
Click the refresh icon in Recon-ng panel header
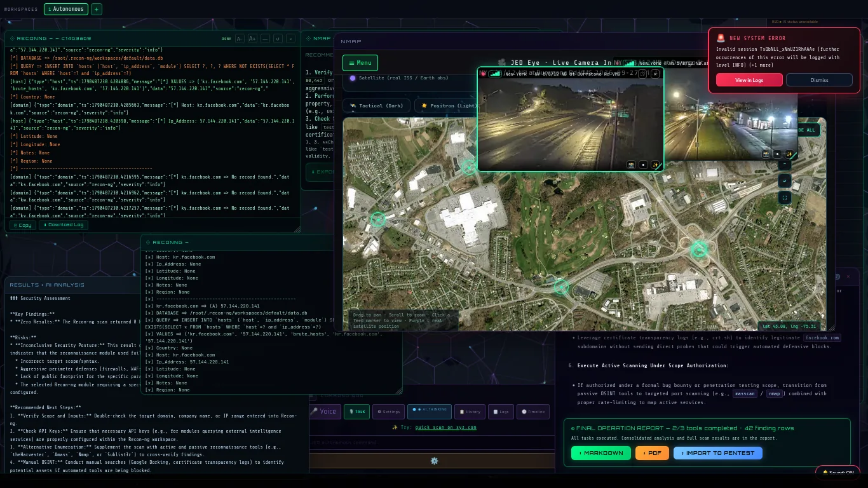[x=278, y=39]
